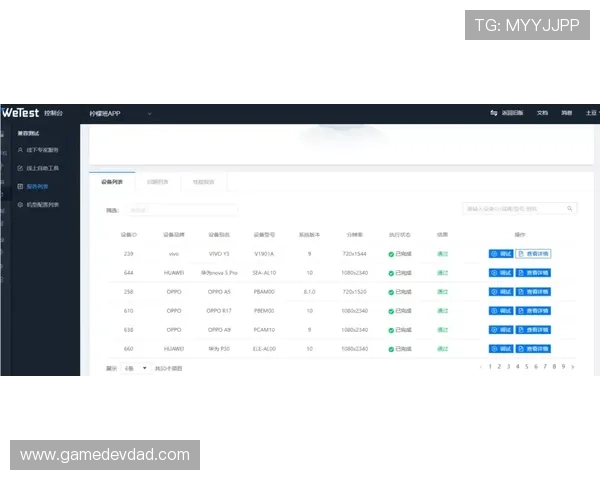This screenshot has width=600, height=480.
Task: Open the pencil-icon self-service tools sidebar item
Action: (x=38, y=168)
